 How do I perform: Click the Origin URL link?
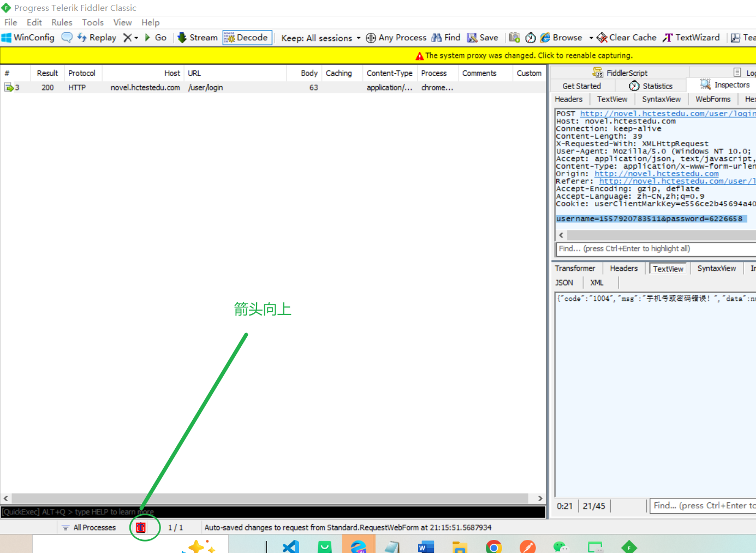[657, 174]
